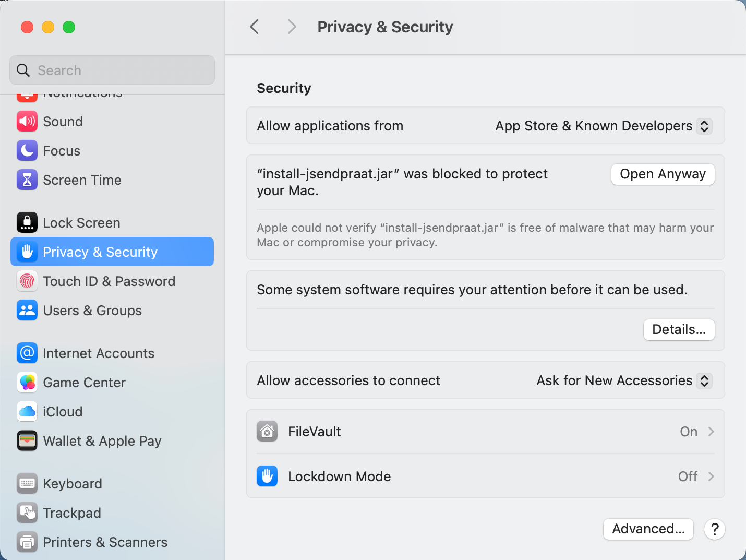This screenshot has height=560, width=746.
Task: Click "Allow accessories to connect" label
Action: pyautogui.click(x=348, y=380)
